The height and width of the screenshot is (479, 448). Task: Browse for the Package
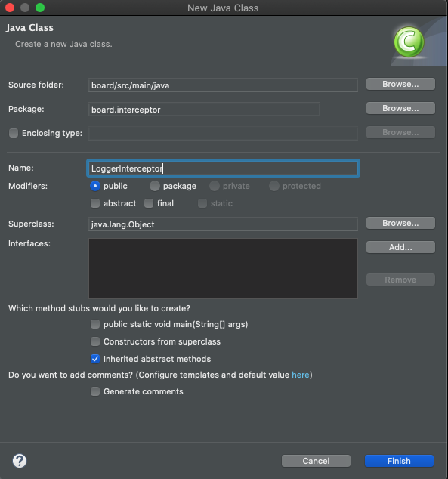(x=400, y=108)
